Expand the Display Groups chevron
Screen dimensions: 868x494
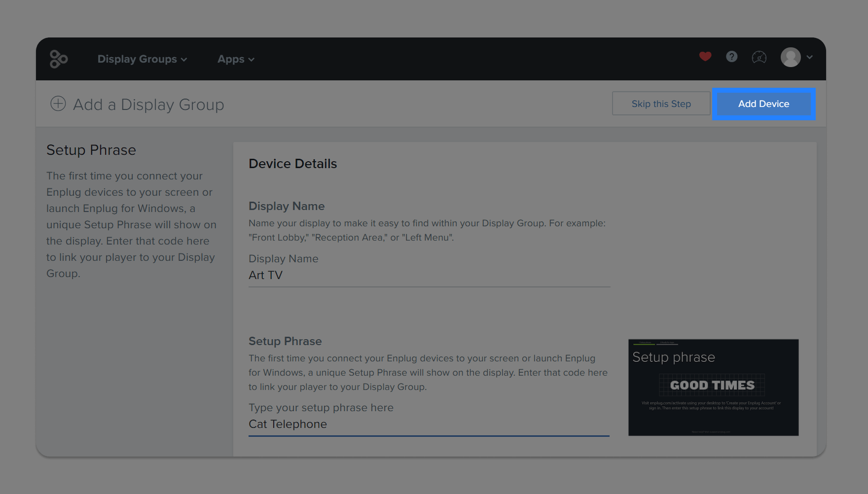click(x=183, y=60)
